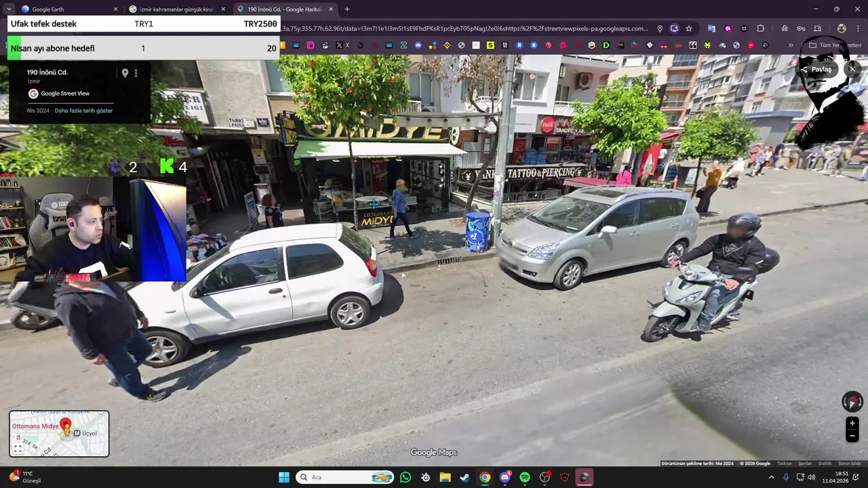868x488 pixels.
Task: Open the Discord bookmark icon
Action: tap(418, 45)
